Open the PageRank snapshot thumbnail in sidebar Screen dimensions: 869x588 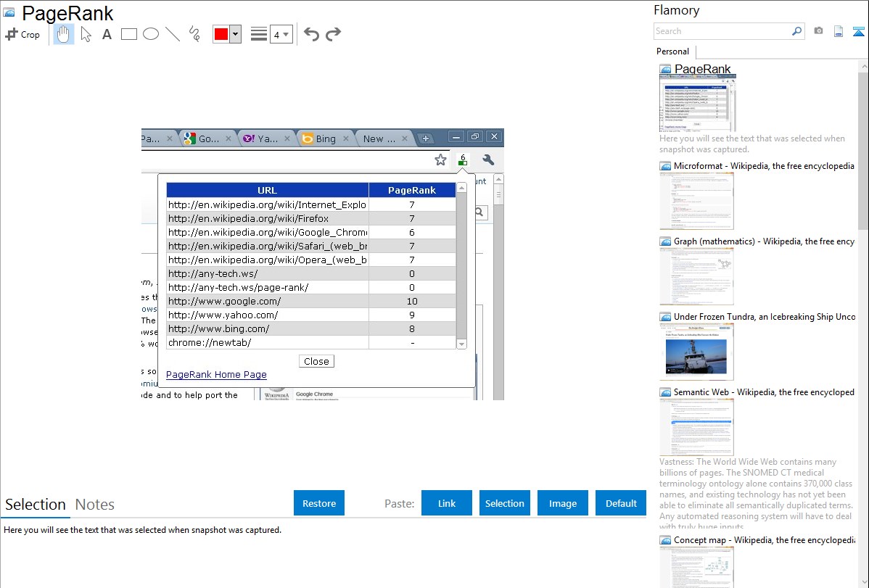click(698, 104)
